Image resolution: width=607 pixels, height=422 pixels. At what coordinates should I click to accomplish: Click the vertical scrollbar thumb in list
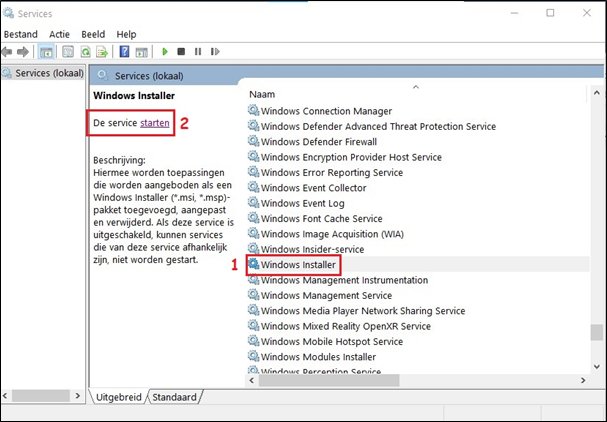597,332
